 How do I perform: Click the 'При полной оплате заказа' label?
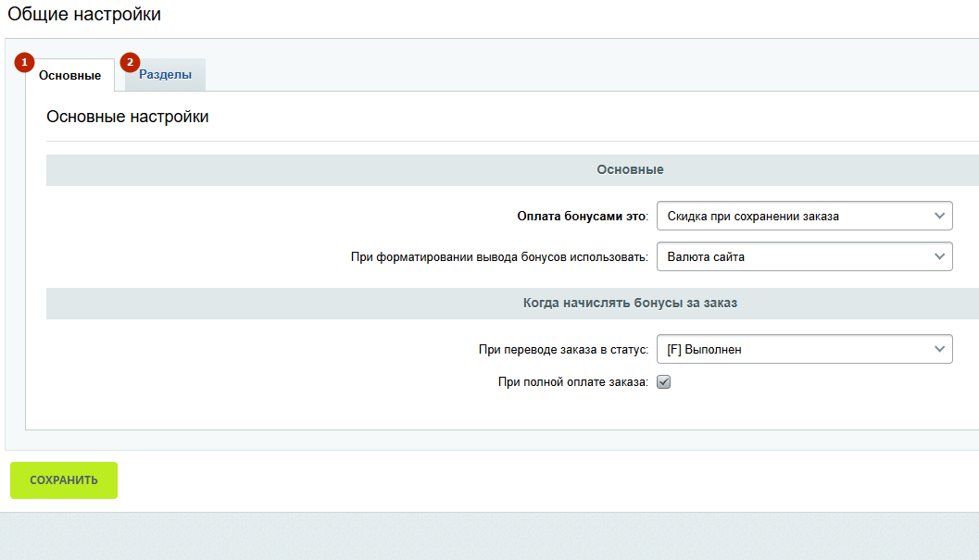[x=572, y=381]
